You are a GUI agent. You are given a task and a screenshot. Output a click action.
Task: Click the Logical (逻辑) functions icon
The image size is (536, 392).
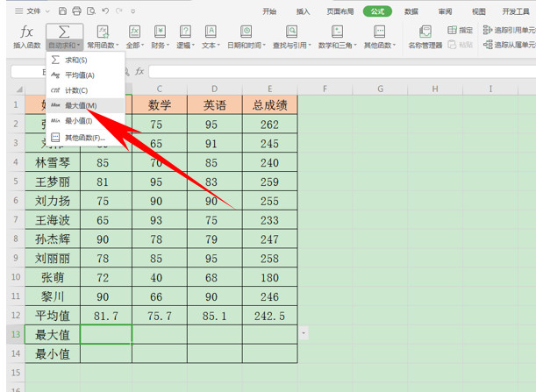(x=185, y=35)
